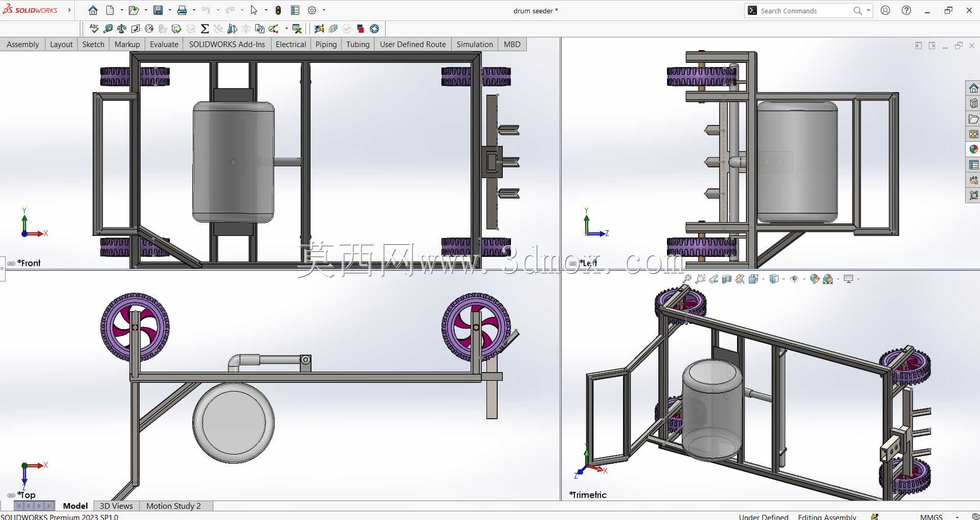Open File Explorer folder in task pane
The width and height of the screenshot is (980, 520).
coord(973,119)
